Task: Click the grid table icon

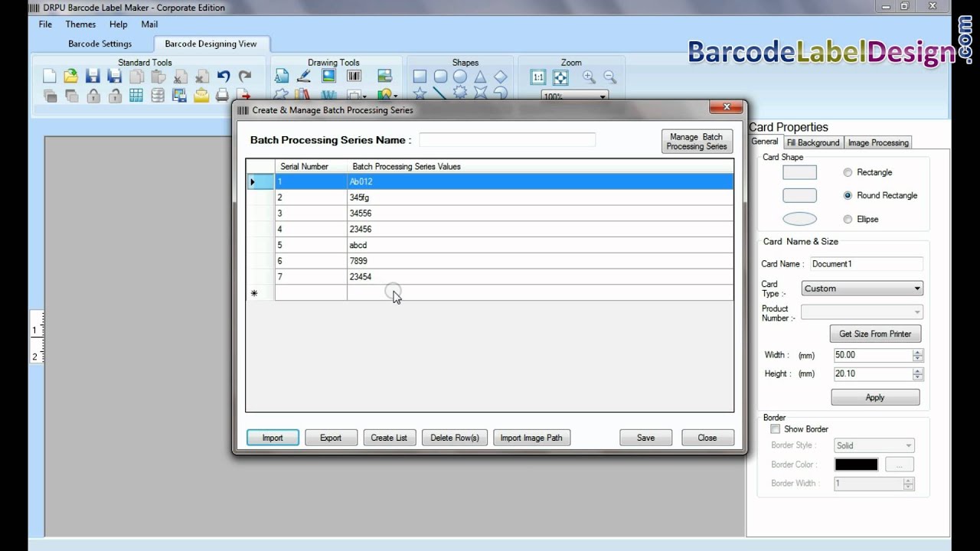Action: [136, 96]
